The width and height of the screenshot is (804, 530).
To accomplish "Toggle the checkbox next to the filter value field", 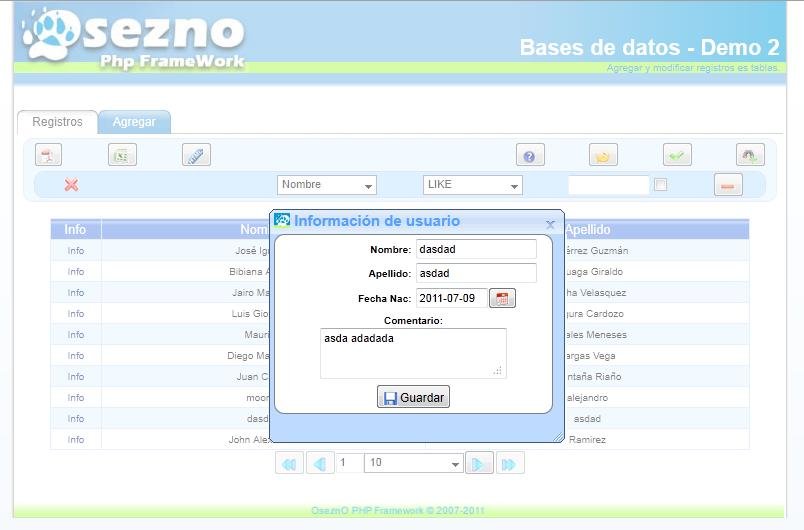I will [661, 185].
